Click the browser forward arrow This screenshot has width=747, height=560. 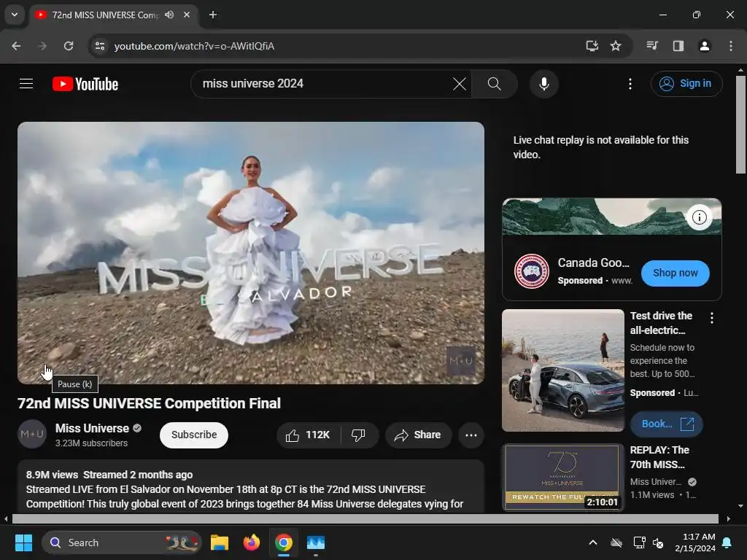click(42, 46)
